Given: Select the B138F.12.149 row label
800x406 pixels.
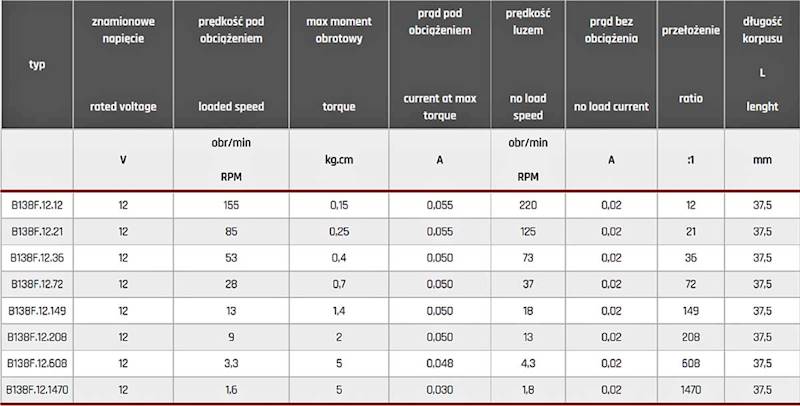Looking at the screenshot, I should point(37,311).
